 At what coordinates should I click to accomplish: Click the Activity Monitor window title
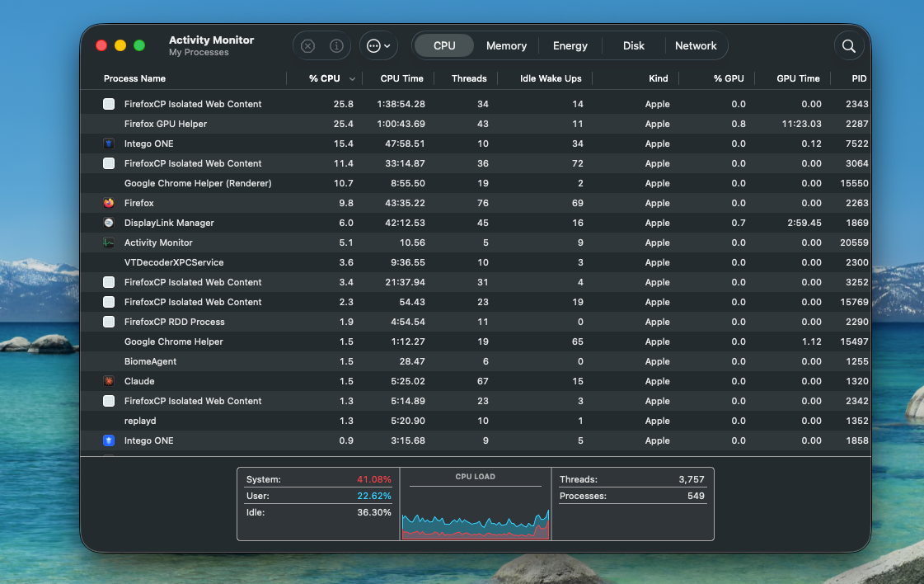(x=212, y=40)
